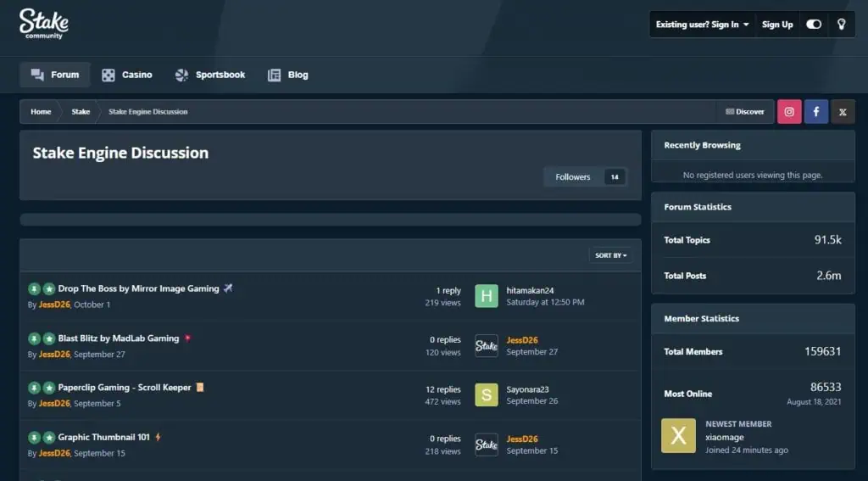
Task: Click the Sign Up button
Action: pyautogui.click(x=777, y=25)
